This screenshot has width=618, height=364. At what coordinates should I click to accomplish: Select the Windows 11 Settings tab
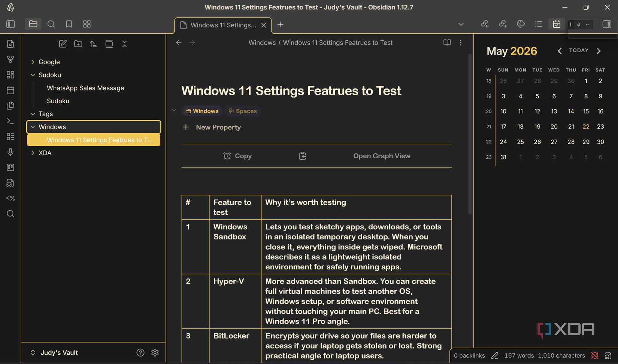(223, 25)
